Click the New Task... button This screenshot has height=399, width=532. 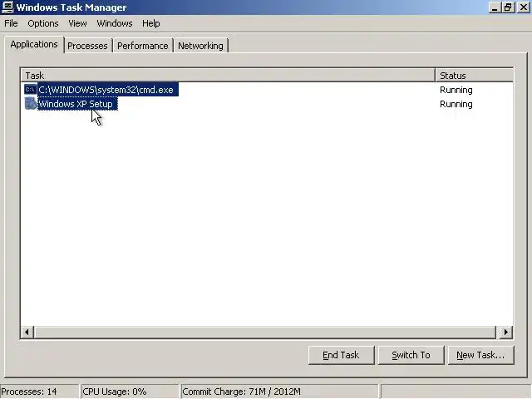(480, 355)
